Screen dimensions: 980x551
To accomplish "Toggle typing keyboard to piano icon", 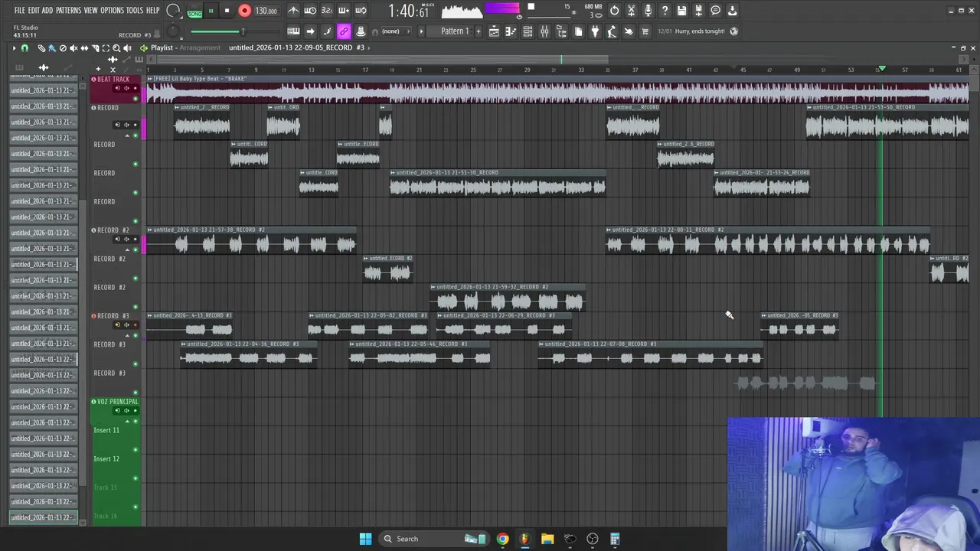I will pyautogui.click(x=293, y=31).
